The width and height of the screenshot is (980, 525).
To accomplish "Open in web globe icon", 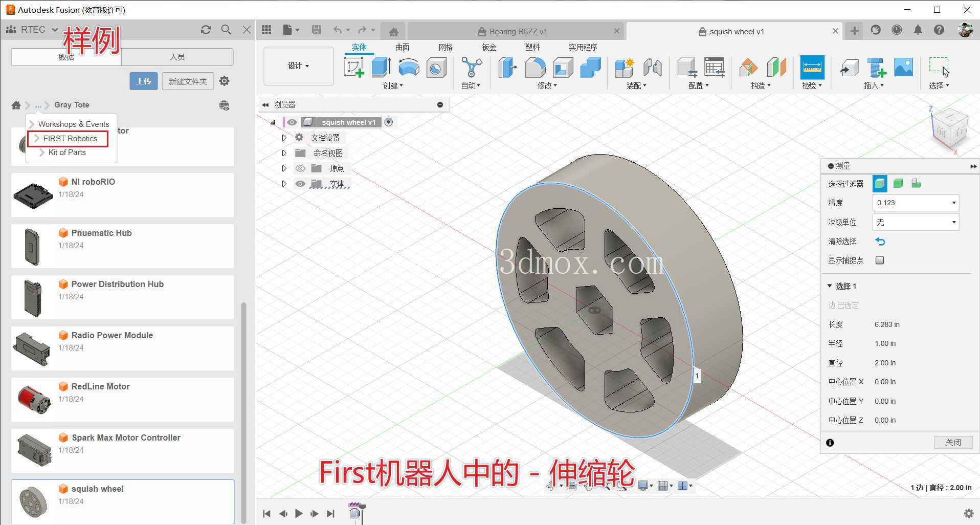I will [224, 105].
